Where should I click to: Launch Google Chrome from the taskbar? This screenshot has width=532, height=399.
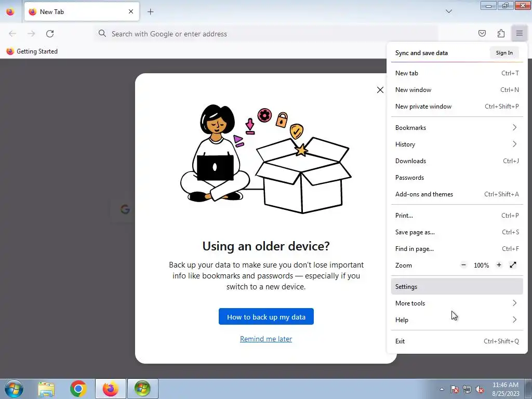[78, 389]
